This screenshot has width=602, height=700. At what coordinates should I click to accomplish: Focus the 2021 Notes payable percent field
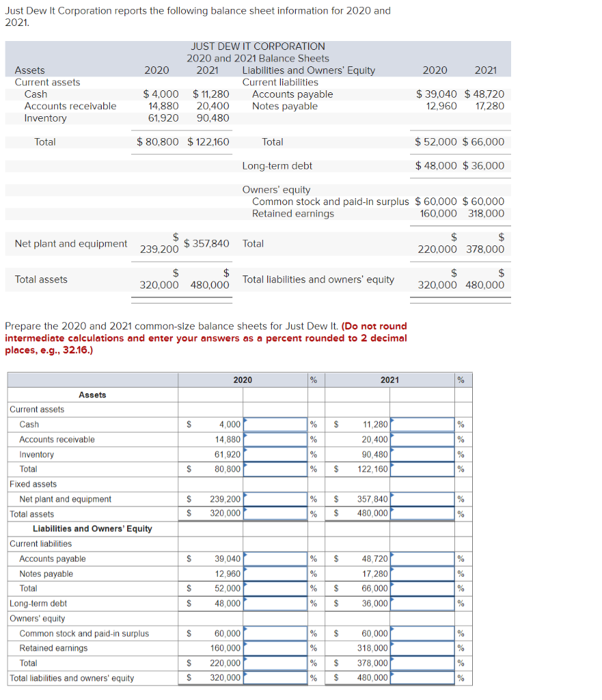coord(422,574)
